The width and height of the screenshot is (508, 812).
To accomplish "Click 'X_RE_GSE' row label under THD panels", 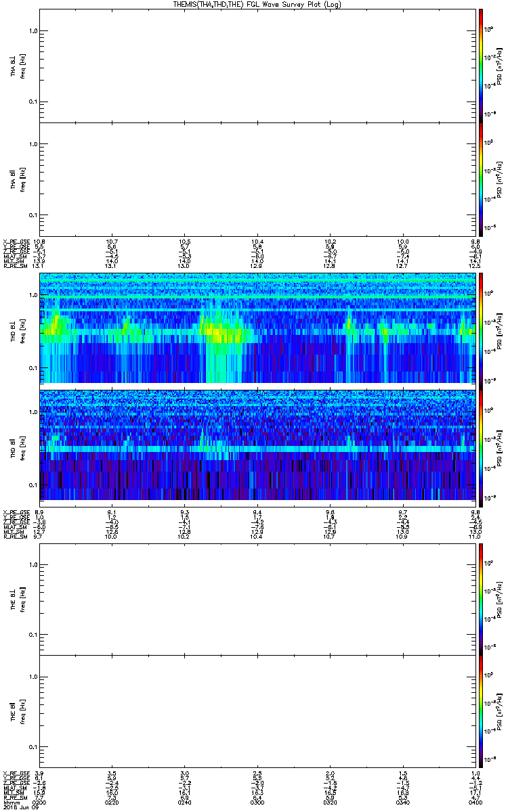I will pos(16,511).
